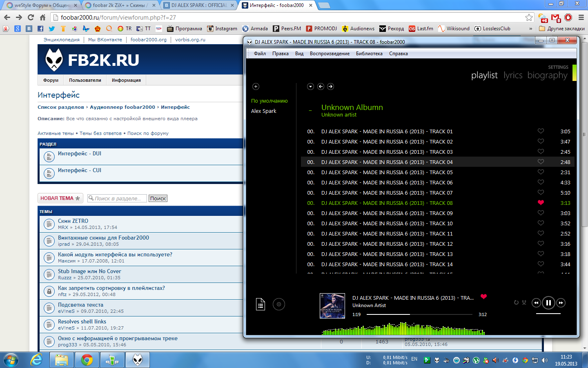Open the Скин ZETRO topic
Screen dimensions: 588x368
(73, 221)
